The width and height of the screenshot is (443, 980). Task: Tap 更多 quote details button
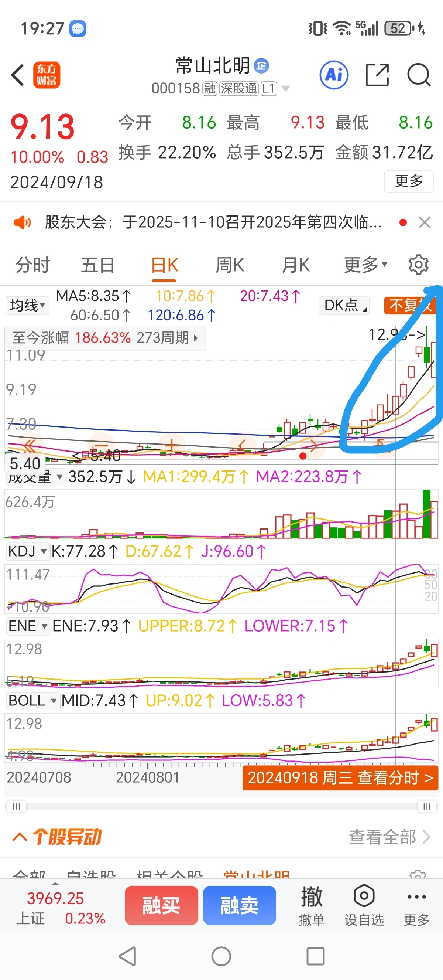click(x=409, y=181)
